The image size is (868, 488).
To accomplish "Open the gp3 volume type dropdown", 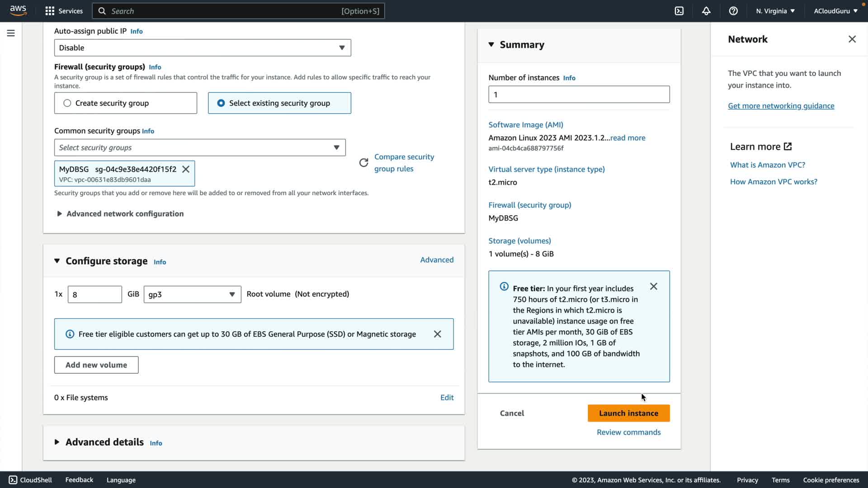I will click(192, 295).
